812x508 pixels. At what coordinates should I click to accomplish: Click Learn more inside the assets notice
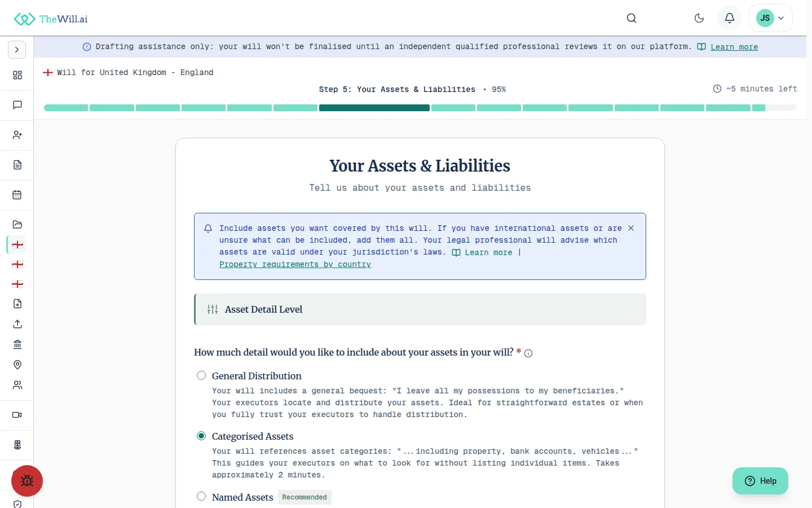pyautogui.click(x=488, y=252)
